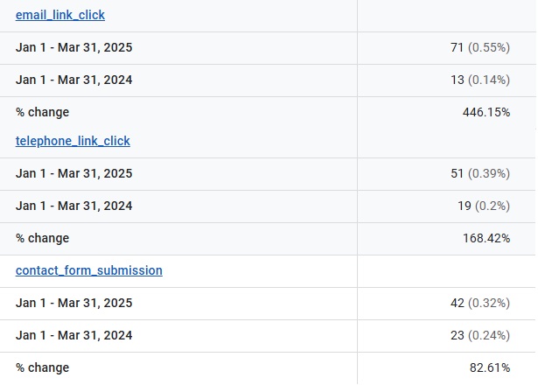
Task: Select the 446.15% change value
Action: (x=486, y=112)
